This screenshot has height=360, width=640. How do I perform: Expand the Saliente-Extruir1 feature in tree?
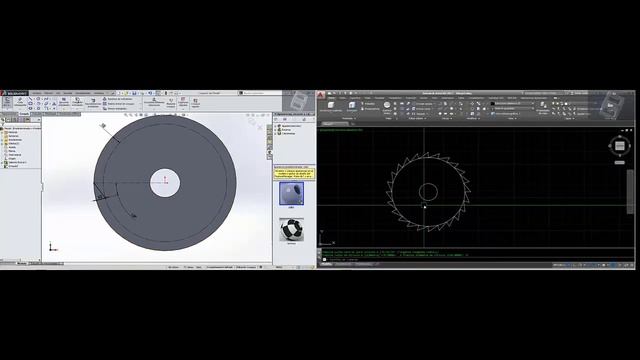(x=2, y=162)
